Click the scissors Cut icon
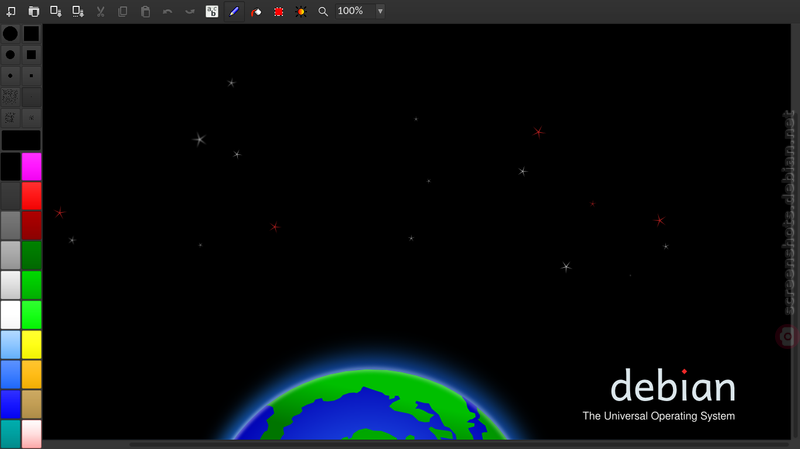The width and height of the screenshot is (800, 449). tap(101, 11)
